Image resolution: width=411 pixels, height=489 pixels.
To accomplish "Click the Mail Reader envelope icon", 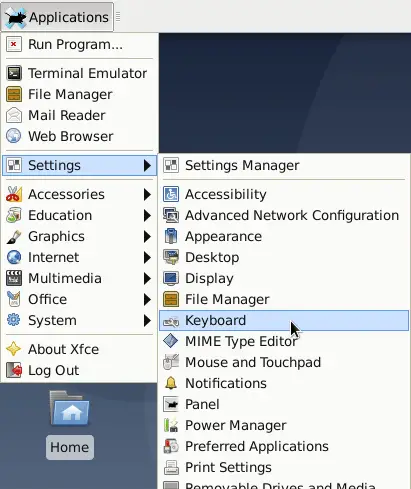I will click(14, 115).
